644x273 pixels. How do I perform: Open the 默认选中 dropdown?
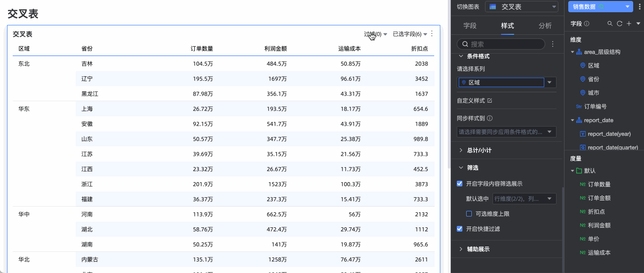tap(524, 199)
